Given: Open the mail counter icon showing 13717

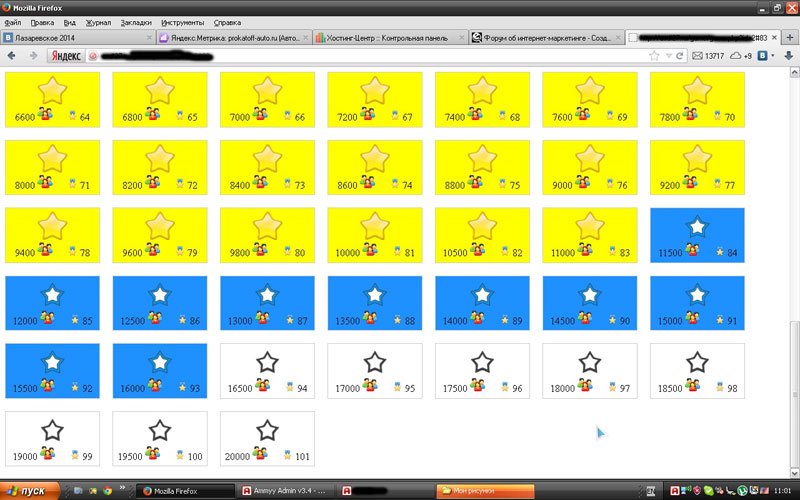Looking at the screenshot, I should click(708, 56).
